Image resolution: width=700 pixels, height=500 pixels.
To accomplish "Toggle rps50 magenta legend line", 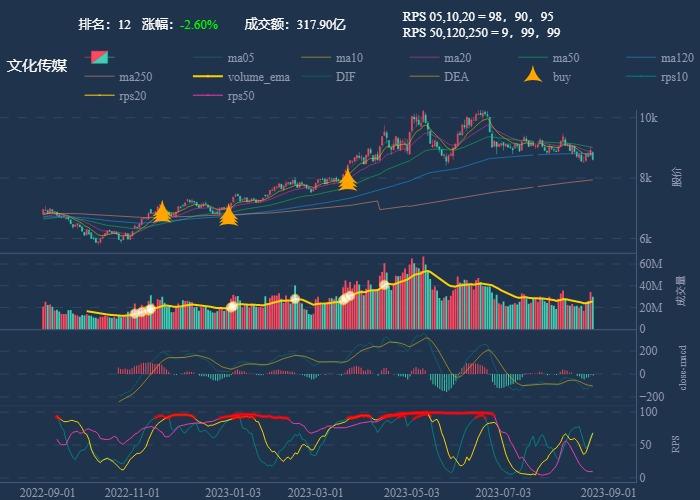I will pyautogui.click(x=224, y=96).
